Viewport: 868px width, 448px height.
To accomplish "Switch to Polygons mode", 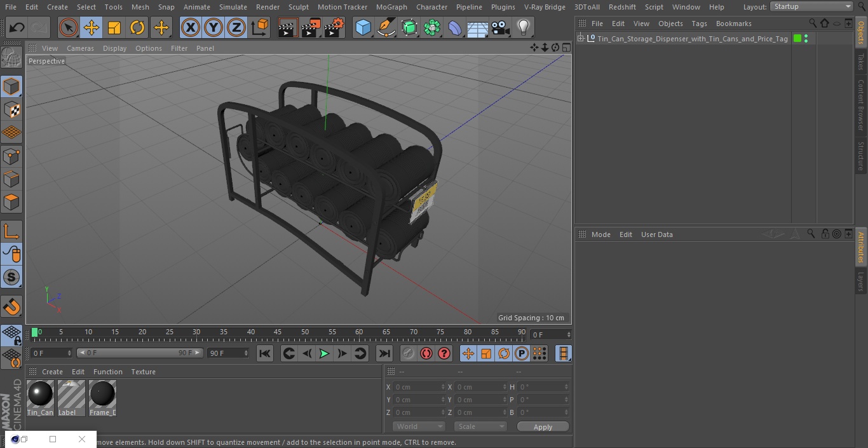I will tap(11, 202).
